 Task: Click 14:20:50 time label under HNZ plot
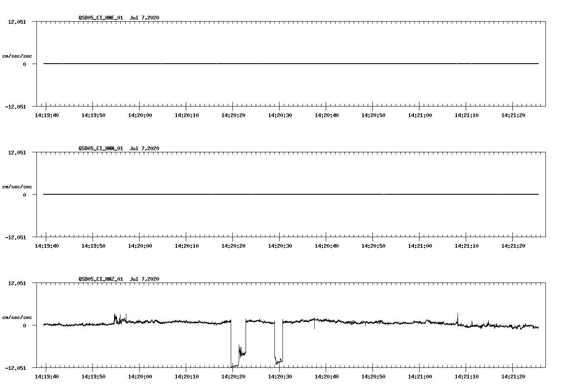point(373,376)
